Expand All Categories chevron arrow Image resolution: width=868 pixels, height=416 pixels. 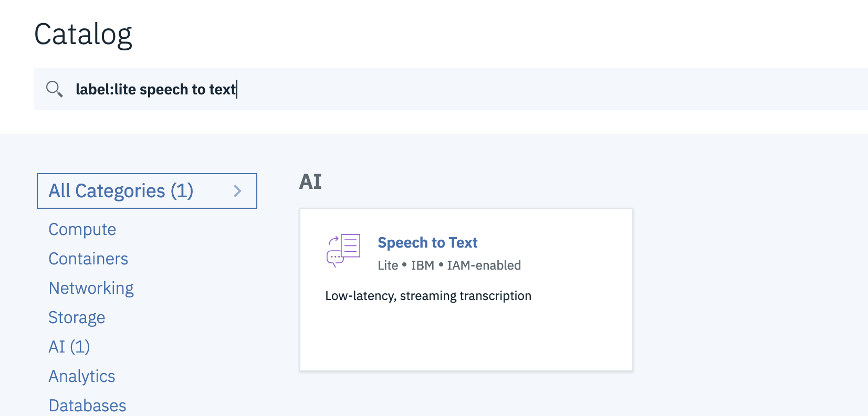pyautogui.click(x=237, y=191)
